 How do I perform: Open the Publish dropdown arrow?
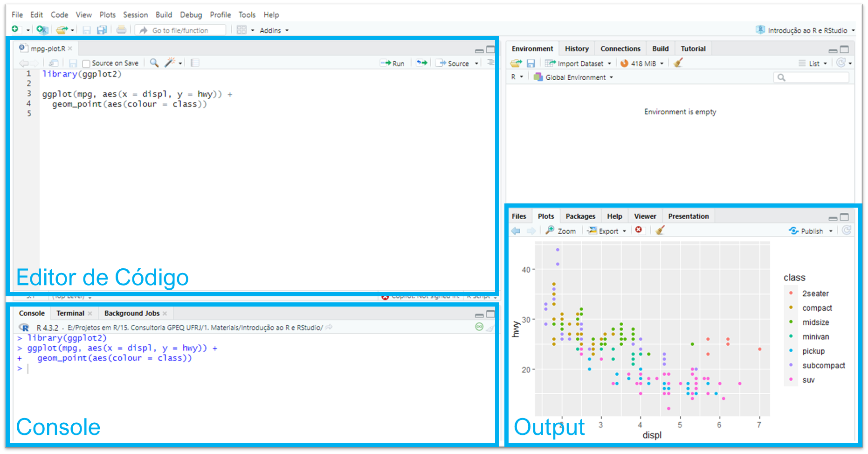pos(831,231)
